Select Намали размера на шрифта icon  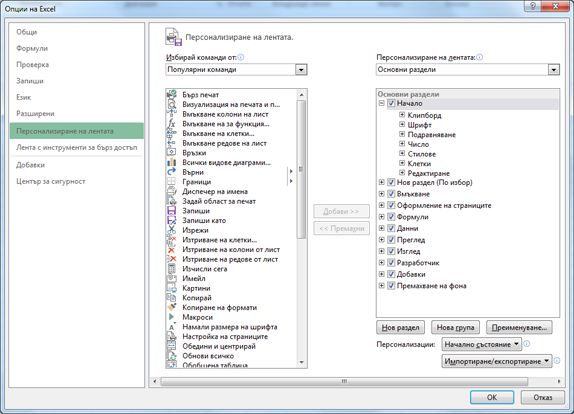(x=171, y=327)
